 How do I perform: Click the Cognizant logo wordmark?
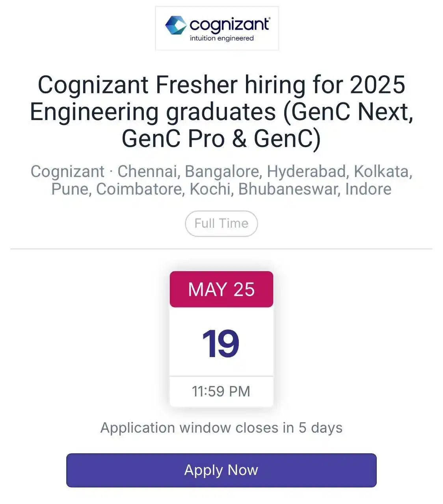coord(230,25)
